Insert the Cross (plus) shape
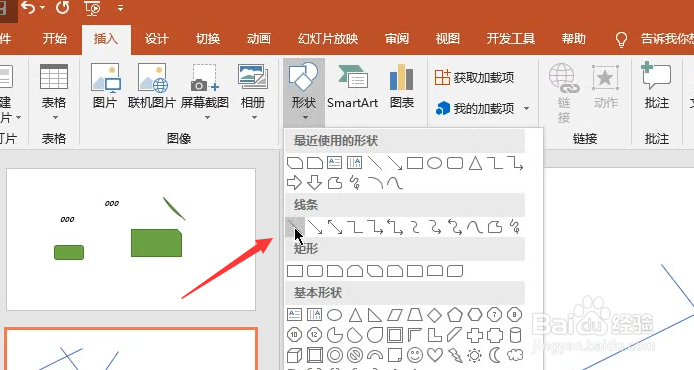Image resolution: width=694 pixels, height=370 pixels. (475, 335)
